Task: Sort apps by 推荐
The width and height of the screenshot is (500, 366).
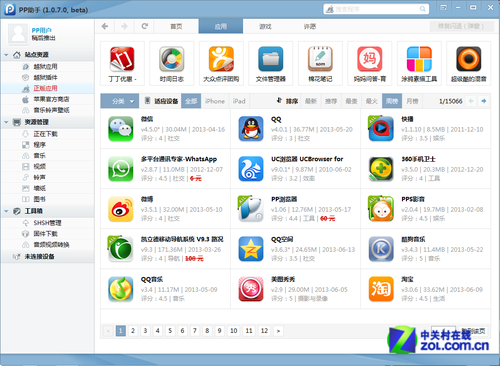Action: [x=331, y=101]
